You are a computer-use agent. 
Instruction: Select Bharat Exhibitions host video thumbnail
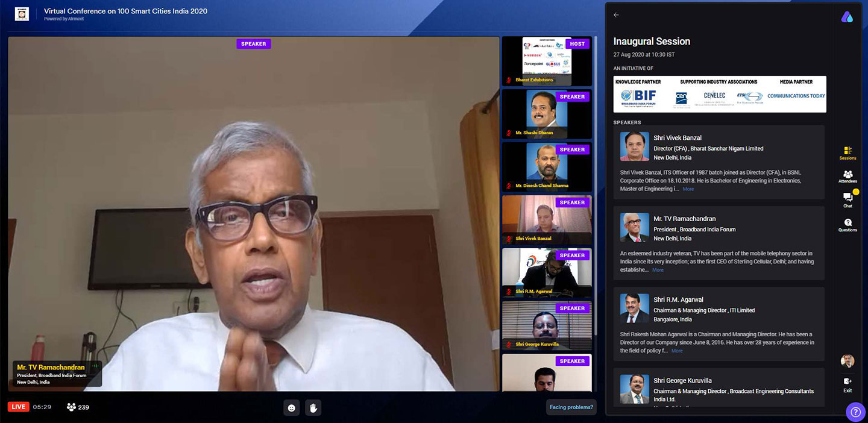tap(547, 61)
